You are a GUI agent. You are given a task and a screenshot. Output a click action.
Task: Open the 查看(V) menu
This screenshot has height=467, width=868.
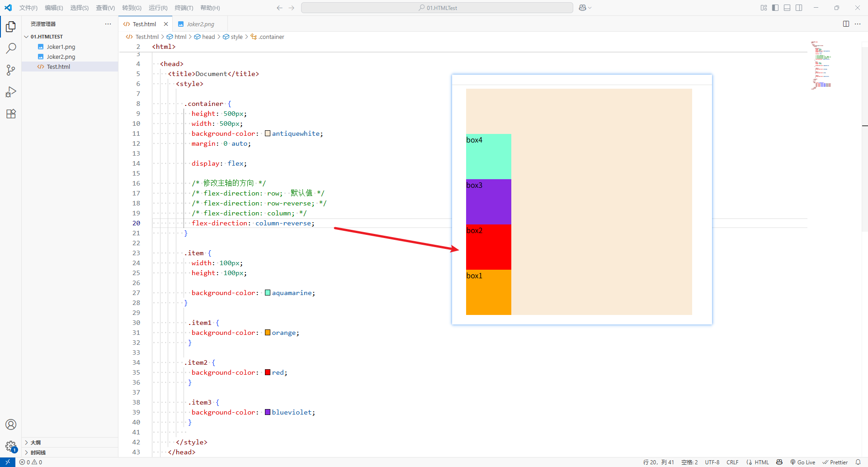[x=105, y=8]
